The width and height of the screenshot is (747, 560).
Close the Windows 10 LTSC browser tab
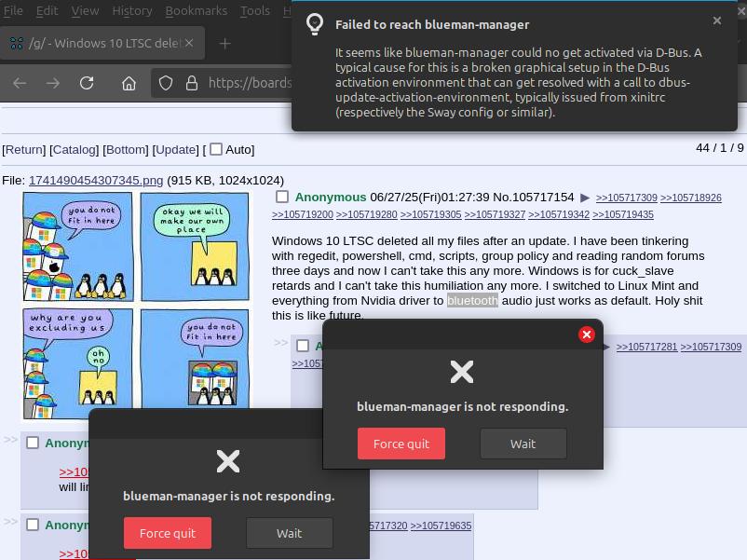pos(189,44)
